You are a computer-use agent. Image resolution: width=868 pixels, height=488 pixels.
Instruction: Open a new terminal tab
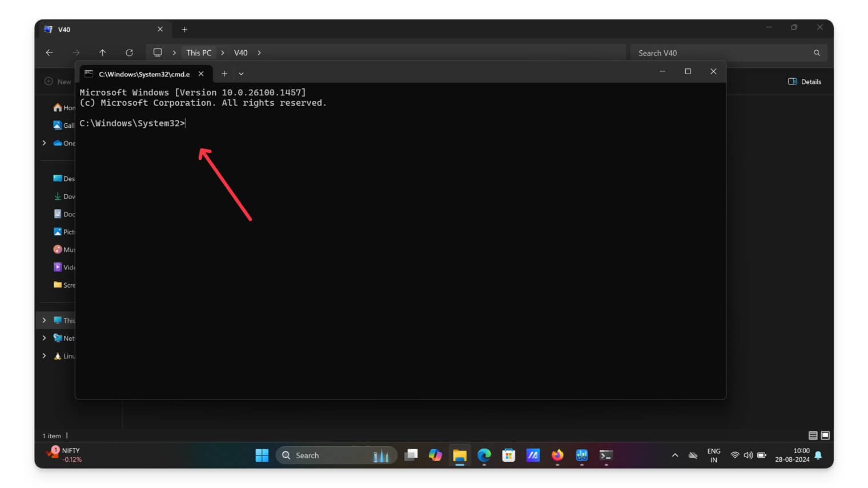coord(224,74)
